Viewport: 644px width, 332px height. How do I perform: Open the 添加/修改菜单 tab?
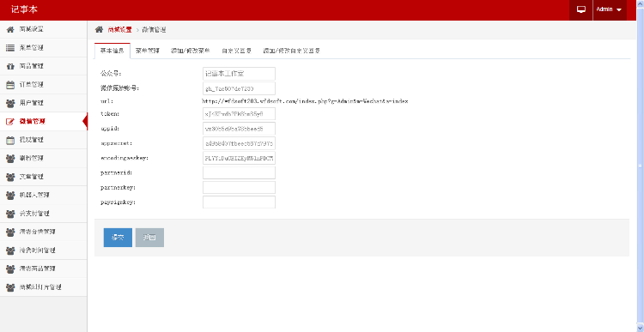click(191, 51)
